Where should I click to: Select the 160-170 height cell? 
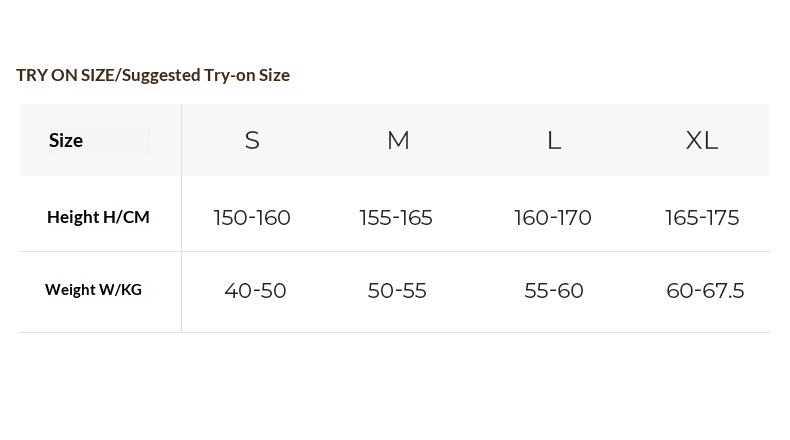pyautogui.click(x=553, y=218)
